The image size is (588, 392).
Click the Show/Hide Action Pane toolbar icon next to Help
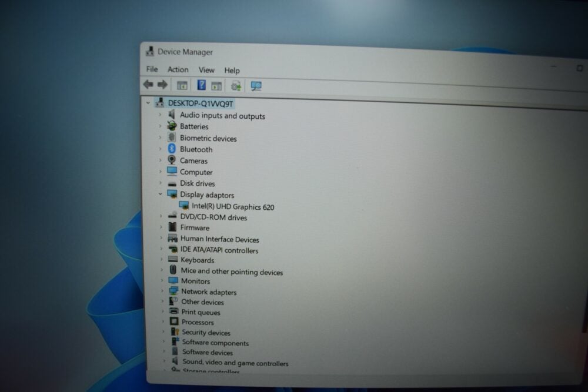[216, 86]
